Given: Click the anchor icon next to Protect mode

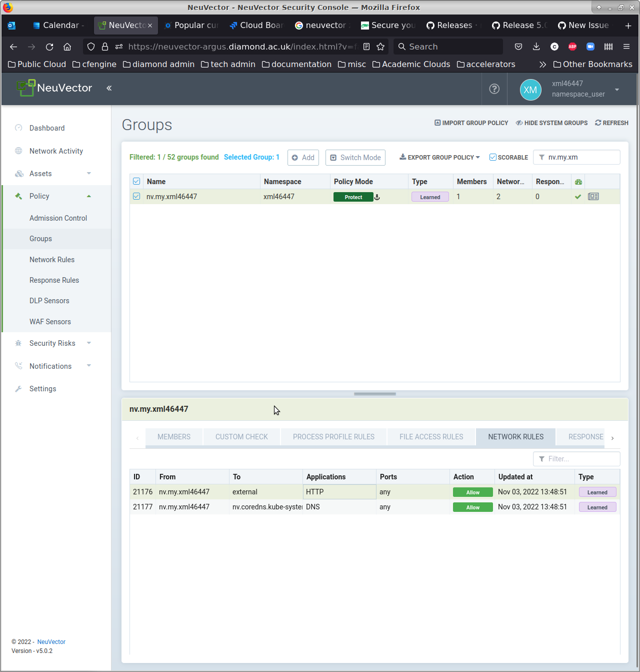Looking at the screenshot, I should tap(377, 197).
